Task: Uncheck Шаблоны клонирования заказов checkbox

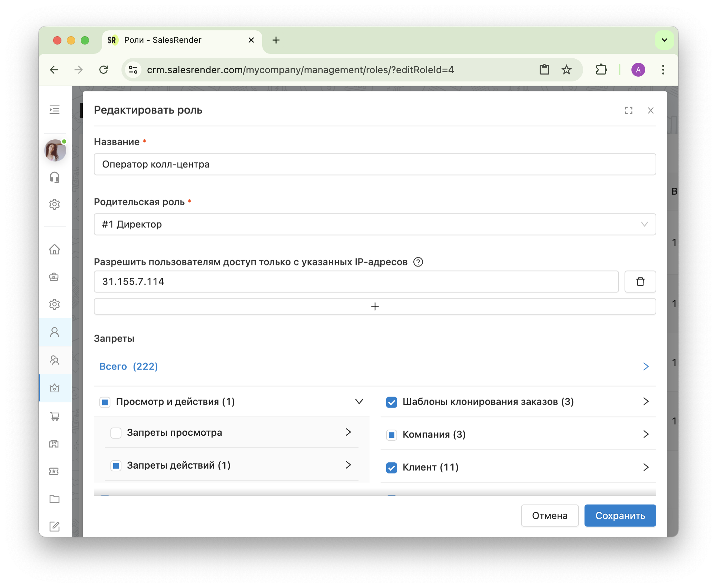Action: pyautogui.click(x=392, y=402)
